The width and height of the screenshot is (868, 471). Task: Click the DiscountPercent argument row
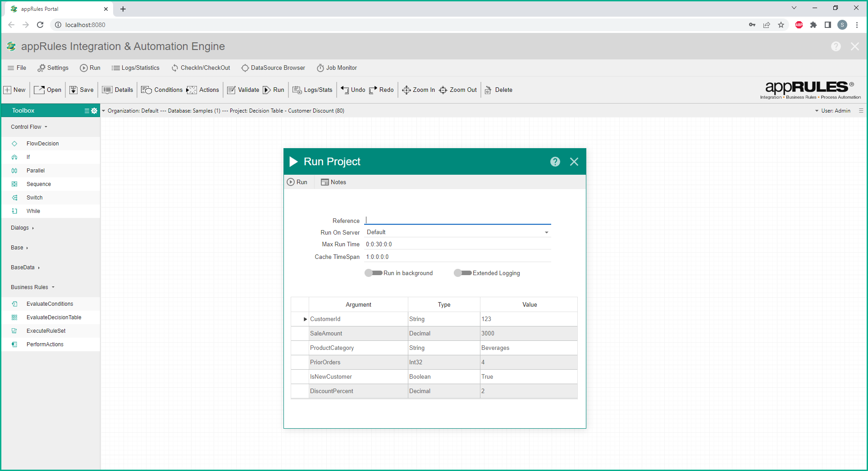[434, 391]
